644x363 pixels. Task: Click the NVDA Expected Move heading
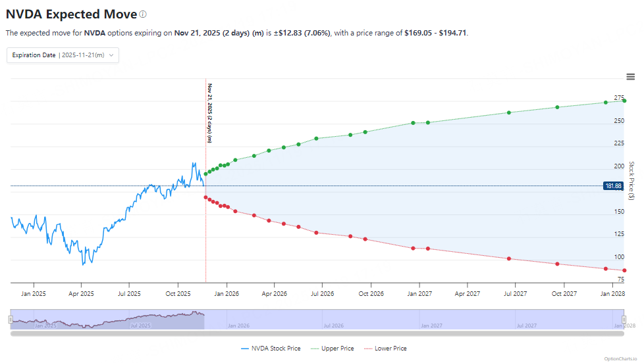(71, 14)
